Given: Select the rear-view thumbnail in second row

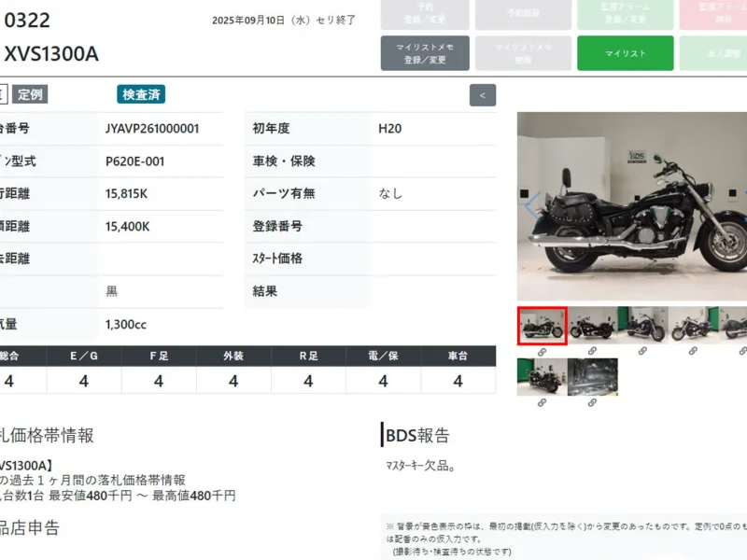Looking at the screenshot, I should click(x=543, y=377).
